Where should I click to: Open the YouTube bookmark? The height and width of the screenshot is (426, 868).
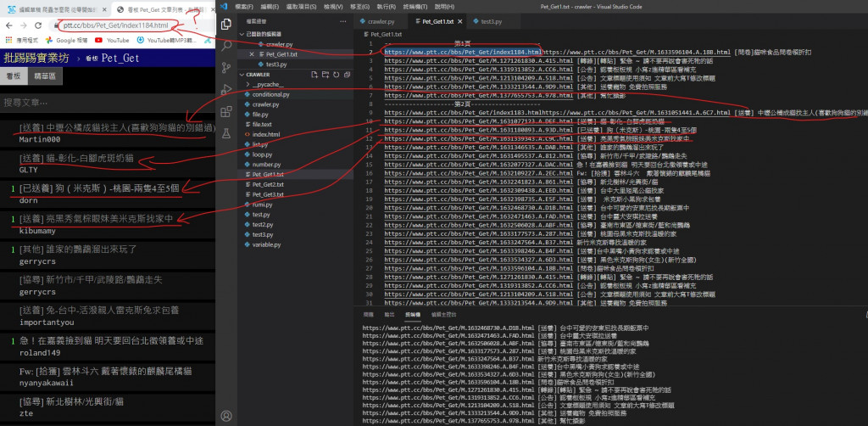tap(112, 40)
